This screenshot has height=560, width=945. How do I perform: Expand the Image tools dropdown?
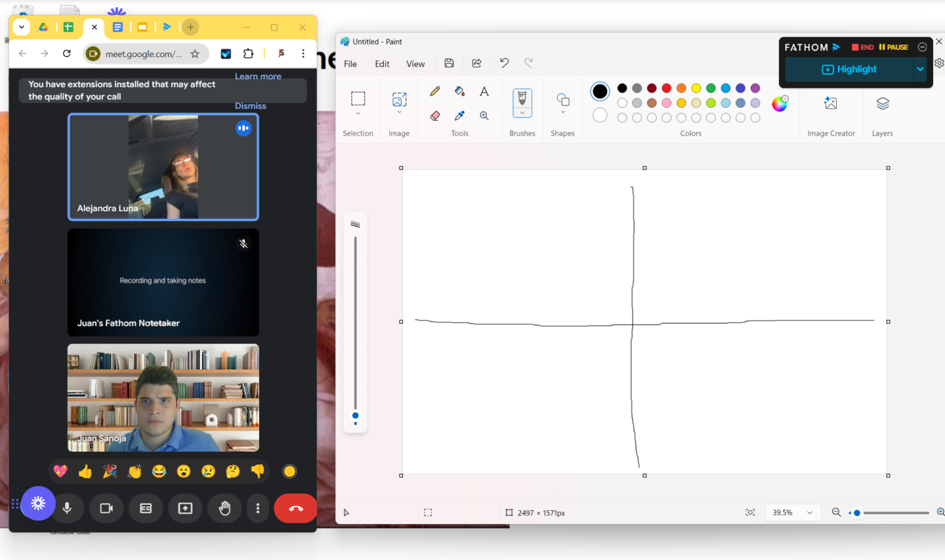(399, 113)
